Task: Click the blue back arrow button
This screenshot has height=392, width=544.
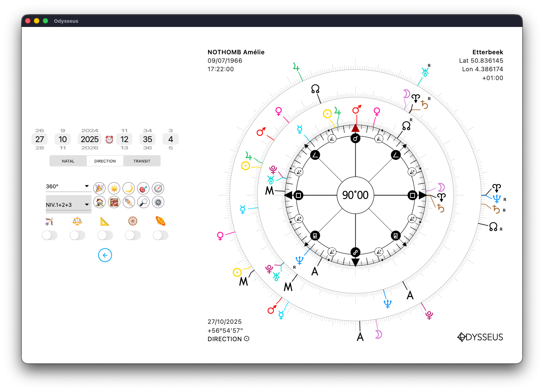Action: coord(105,255)
